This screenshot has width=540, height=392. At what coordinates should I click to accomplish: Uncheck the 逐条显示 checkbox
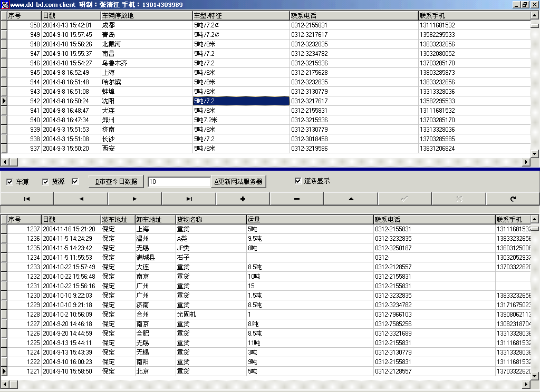[298, 181]
